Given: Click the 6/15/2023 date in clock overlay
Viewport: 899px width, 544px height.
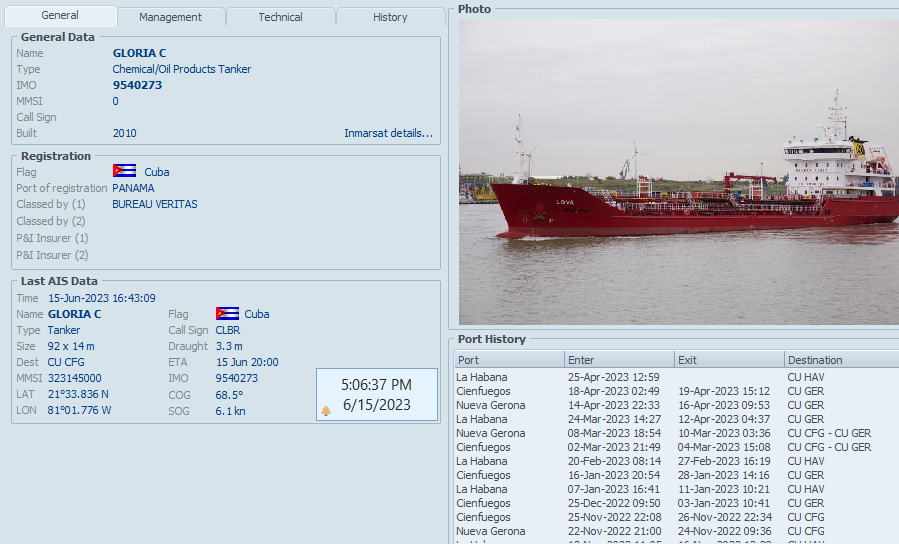Looking at the screenshot, I should pyautogui.click(x=377, y=405).
